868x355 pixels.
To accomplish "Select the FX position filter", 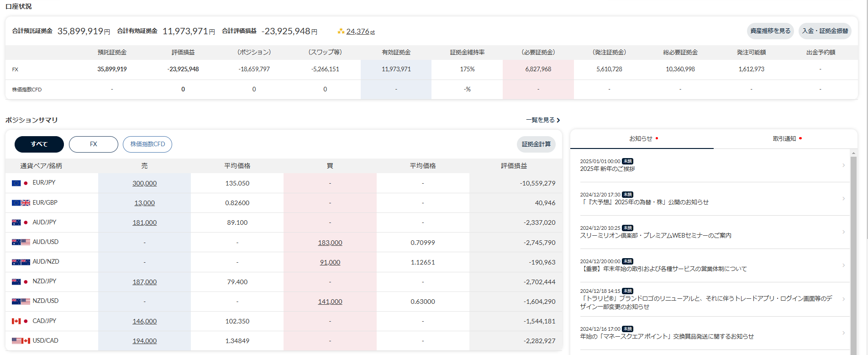I will click(x=94, y=144).
